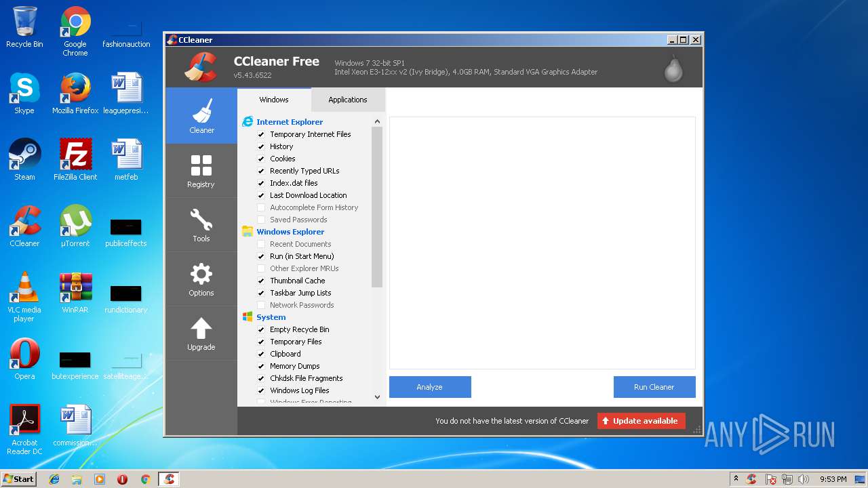Click the Update available button
Image resolution: width=868 pixels, height=488 pixels.
(642, 421)
